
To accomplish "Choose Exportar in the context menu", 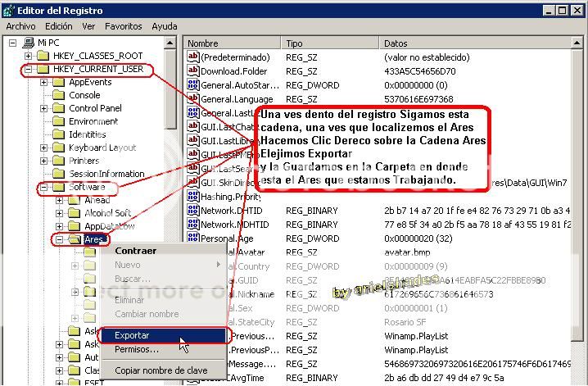I will click(131, 335).
